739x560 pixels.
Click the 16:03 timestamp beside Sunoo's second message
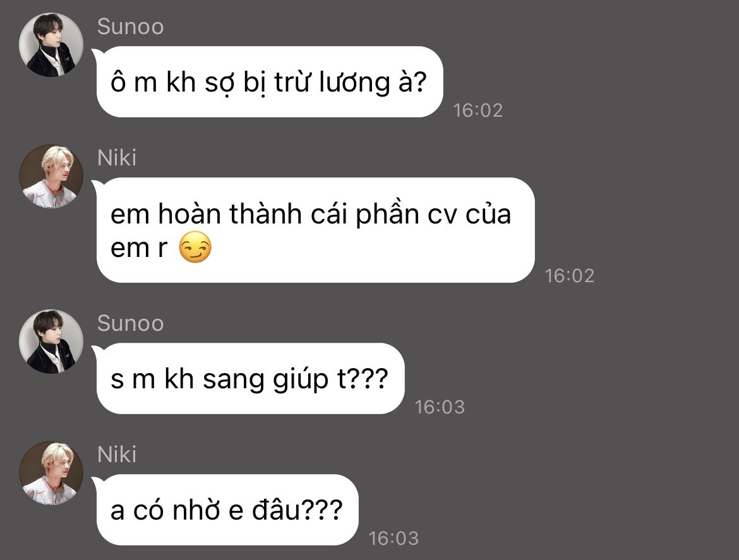440,407
